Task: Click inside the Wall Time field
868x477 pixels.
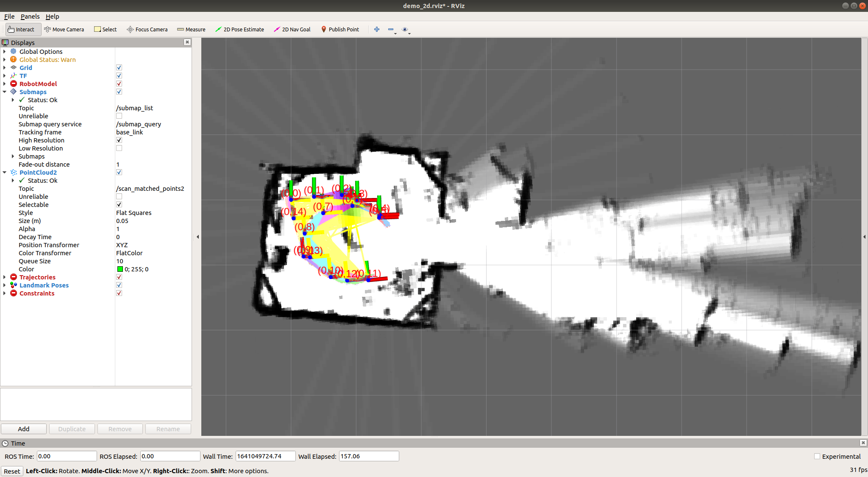Action: pos(265,456)
